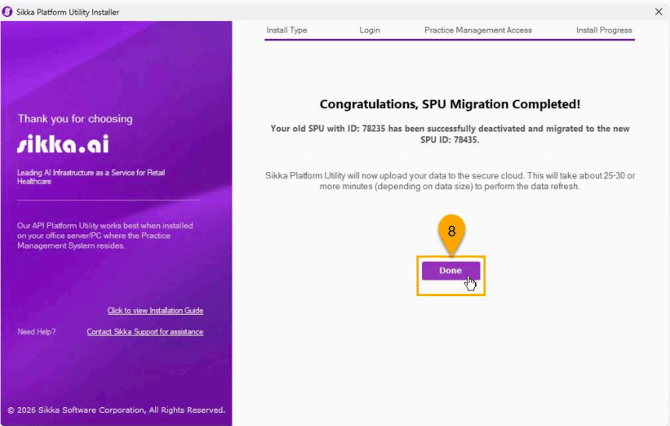Follow the Contact Sikka Support for assistance link
670x426 pixels.
(145, 332)
